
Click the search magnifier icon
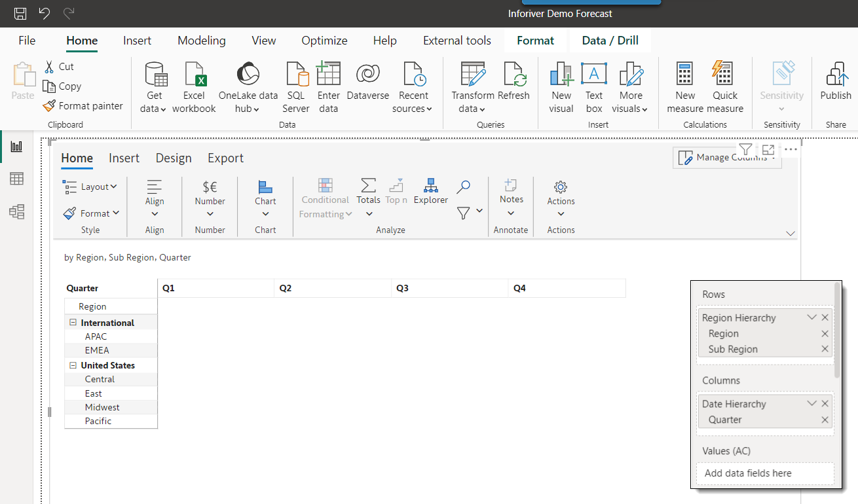tap(463, 187)
